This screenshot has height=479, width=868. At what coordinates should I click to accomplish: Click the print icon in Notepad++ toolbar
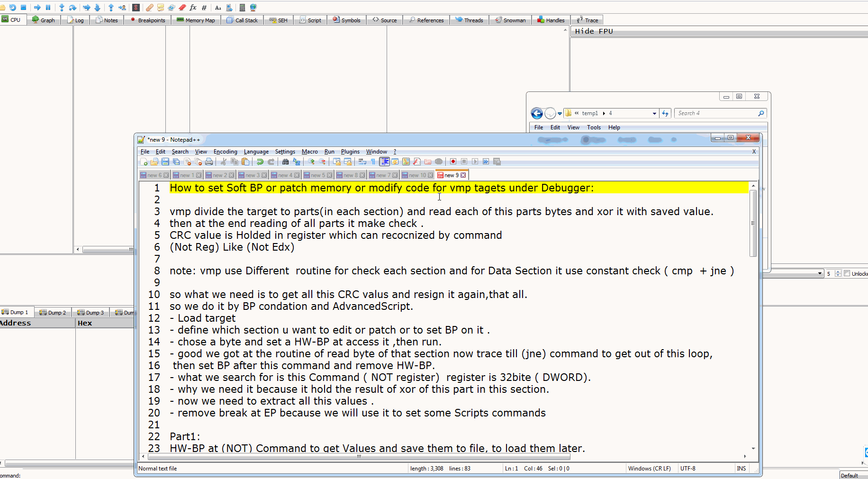(x=209, y=162)
